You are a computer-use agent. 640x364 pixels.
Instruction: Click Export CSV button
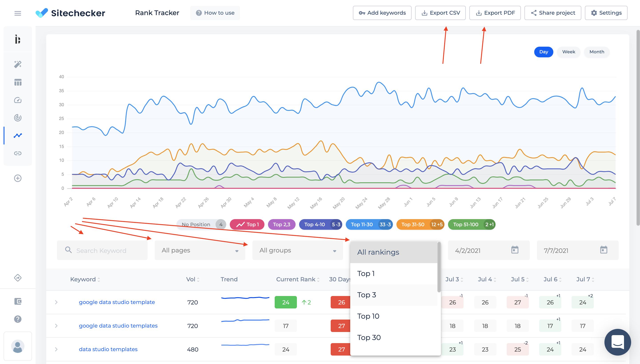tap(440, 13)
